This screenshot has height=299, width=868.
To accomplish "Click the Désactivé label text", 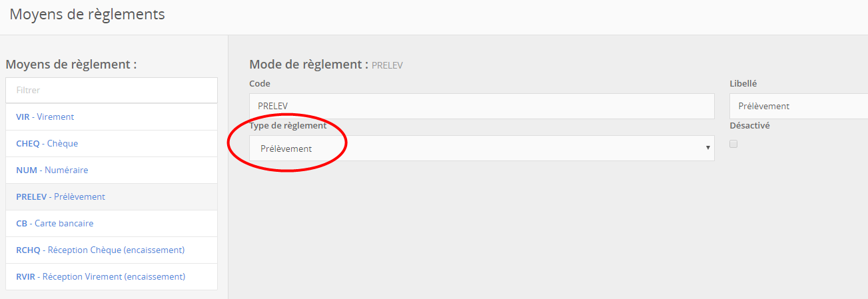I will pyautogui.click(x=749, y=125).
